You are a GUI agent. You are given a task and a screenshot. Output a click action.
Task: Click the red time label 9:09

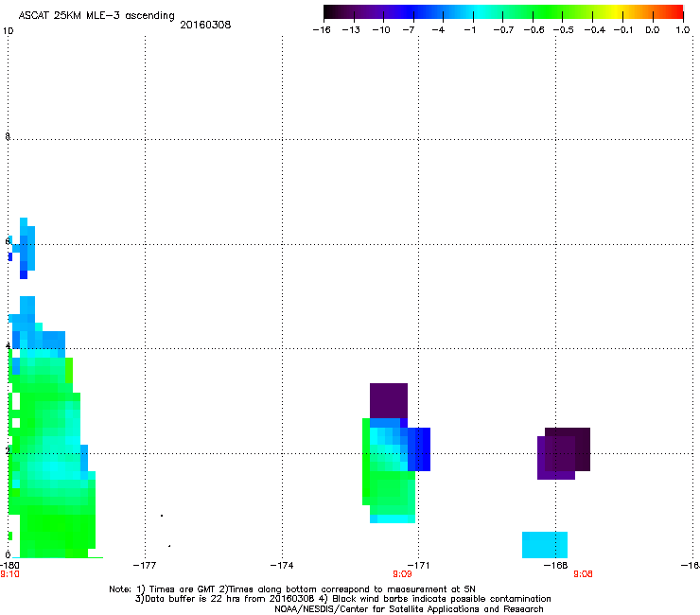pos(402,574)
